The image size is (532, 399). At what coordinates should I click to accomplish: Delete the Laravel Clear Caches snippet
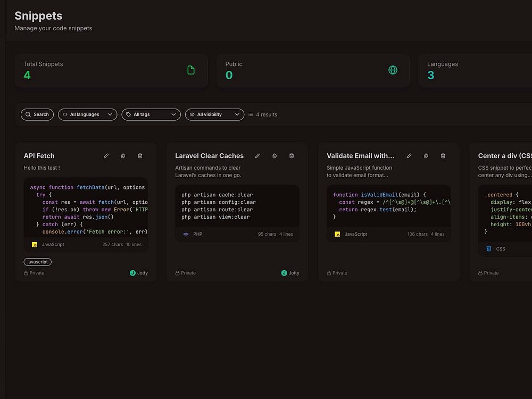coord(292,156)
